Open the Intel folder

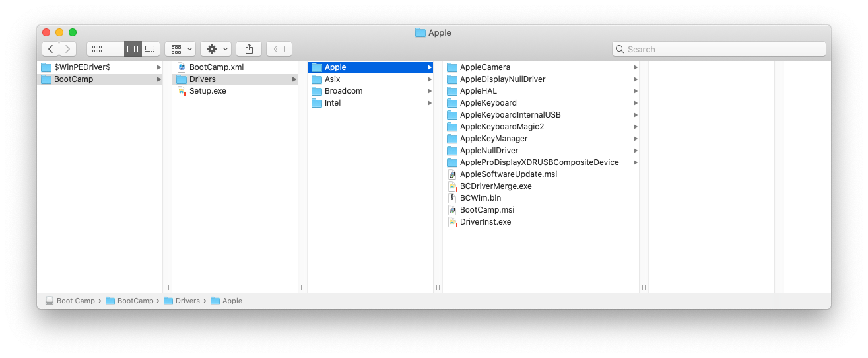coord(370,103)
